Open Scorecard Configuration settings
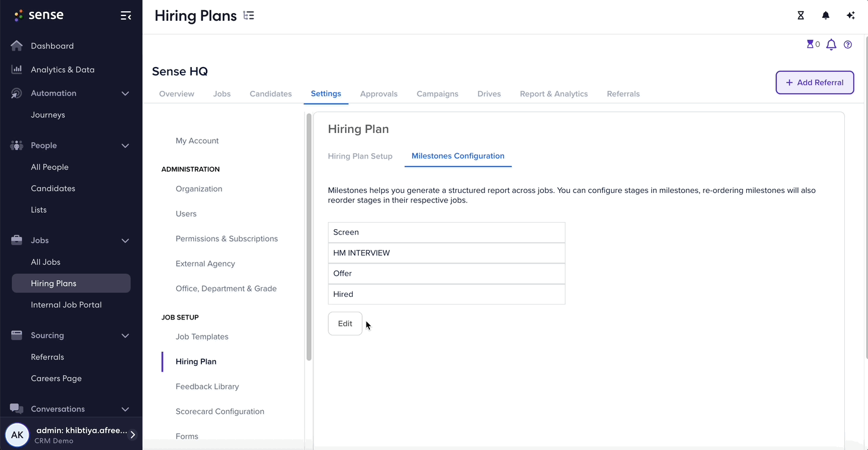 pyautogui.click(x=220, y=411)
